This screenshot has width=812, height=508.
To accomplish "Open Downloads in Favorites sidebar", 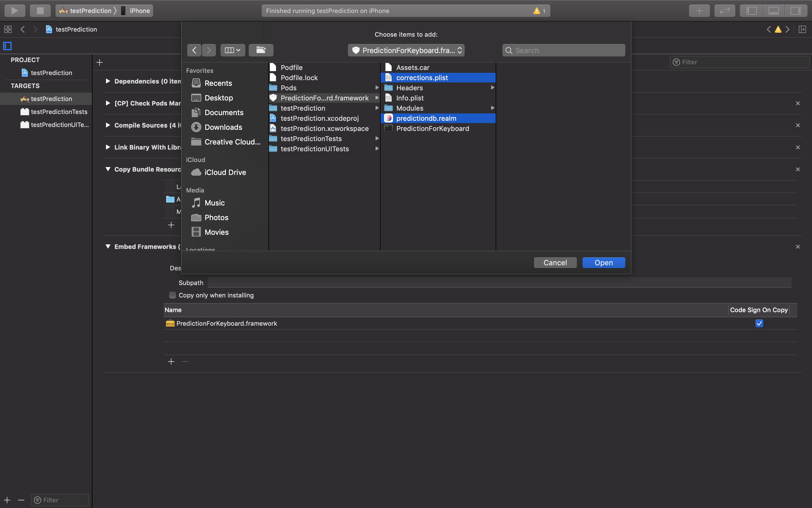I will [223, 127].
